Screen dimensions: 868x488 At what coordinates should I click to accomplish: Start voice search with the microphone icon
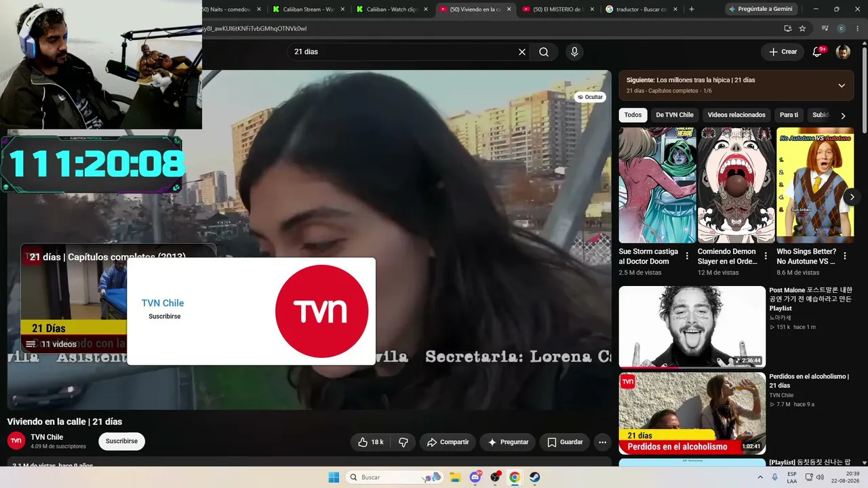[574, 52]
